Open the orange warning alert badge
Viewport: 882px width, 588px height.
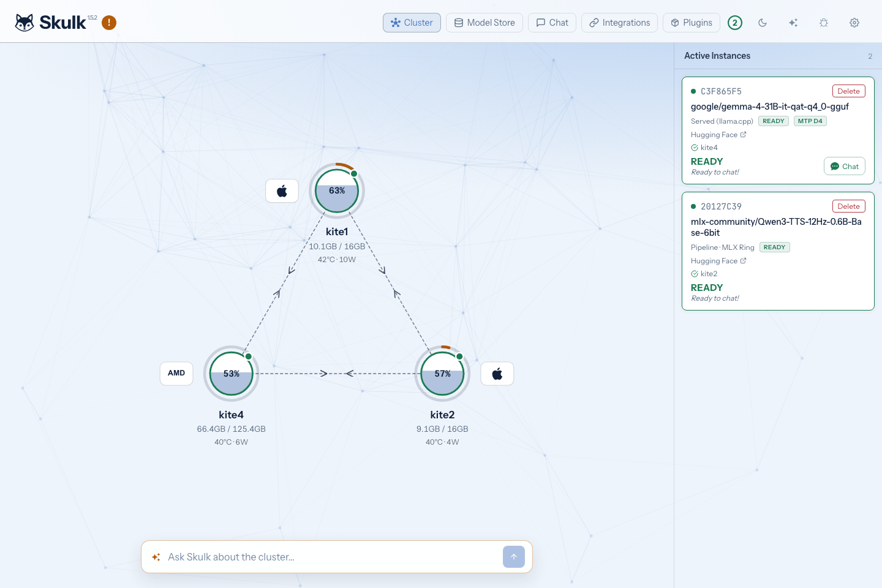pyautogui.click(x=109, y=23)
